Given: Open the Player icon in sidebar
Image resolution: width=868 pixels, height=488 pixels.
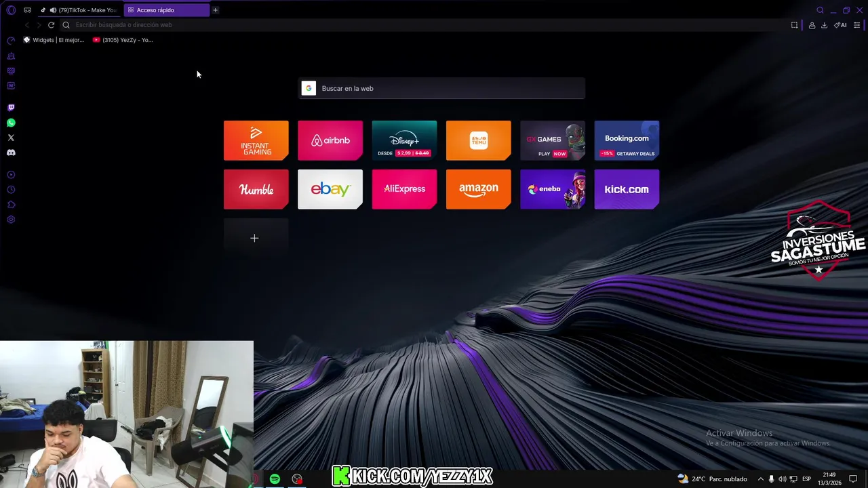Looking at the screenshot, I should coord(11,175).
